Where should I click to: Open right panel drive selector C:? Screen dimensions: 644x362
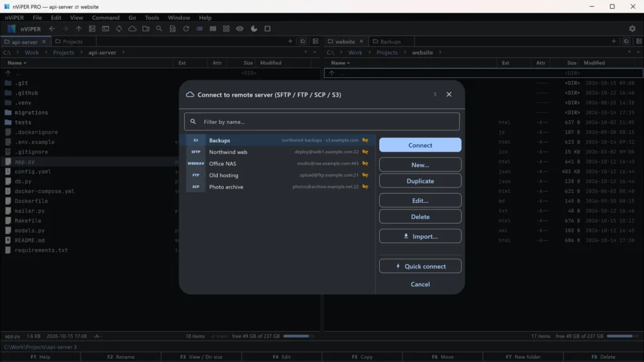[626, 41]
